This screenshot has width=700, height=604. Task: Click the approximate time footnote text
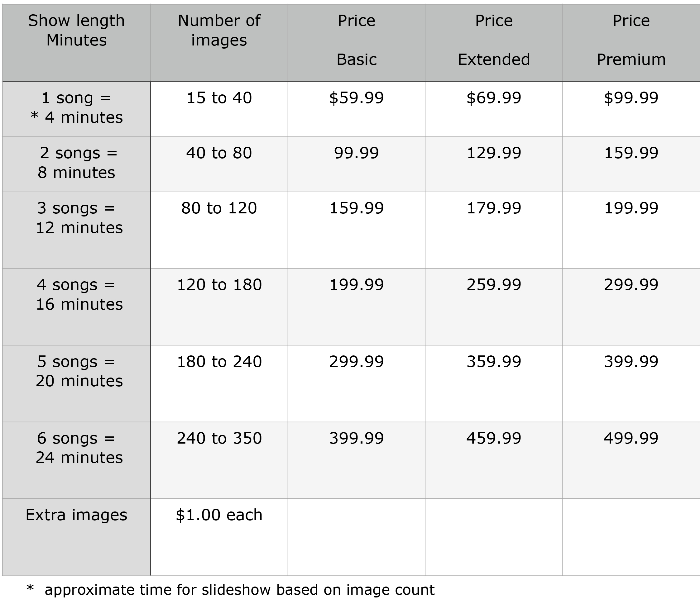click(239, 590)
